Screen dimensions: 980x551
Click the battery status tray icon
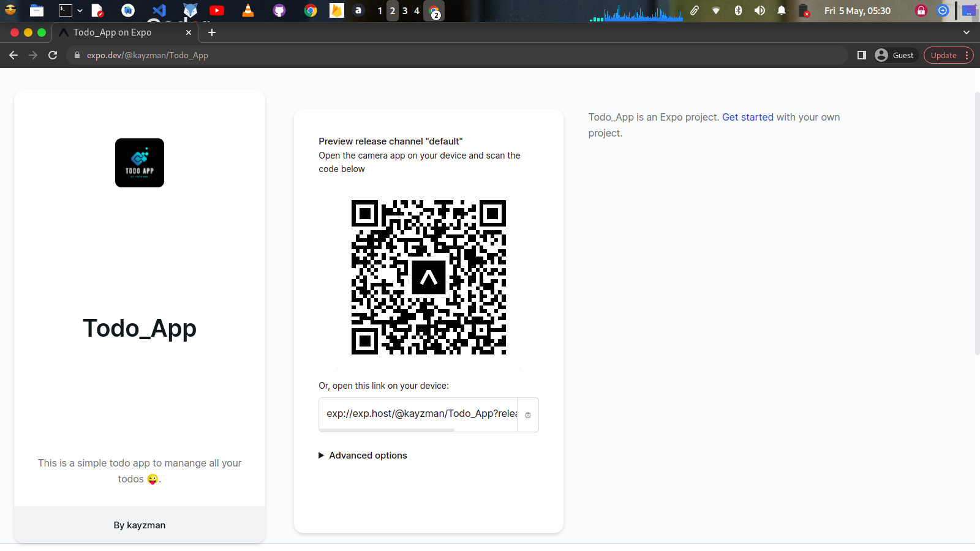click(804, 10)
